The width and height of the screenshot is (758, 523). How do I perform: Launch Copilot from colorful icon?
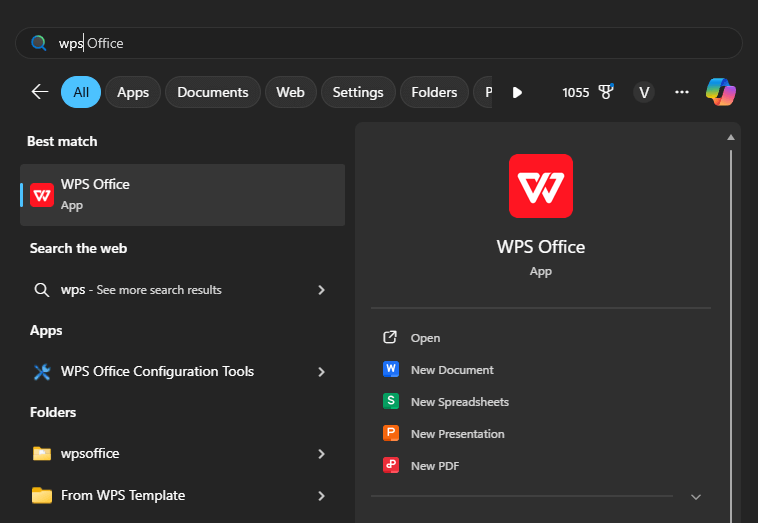click(721, 92)
